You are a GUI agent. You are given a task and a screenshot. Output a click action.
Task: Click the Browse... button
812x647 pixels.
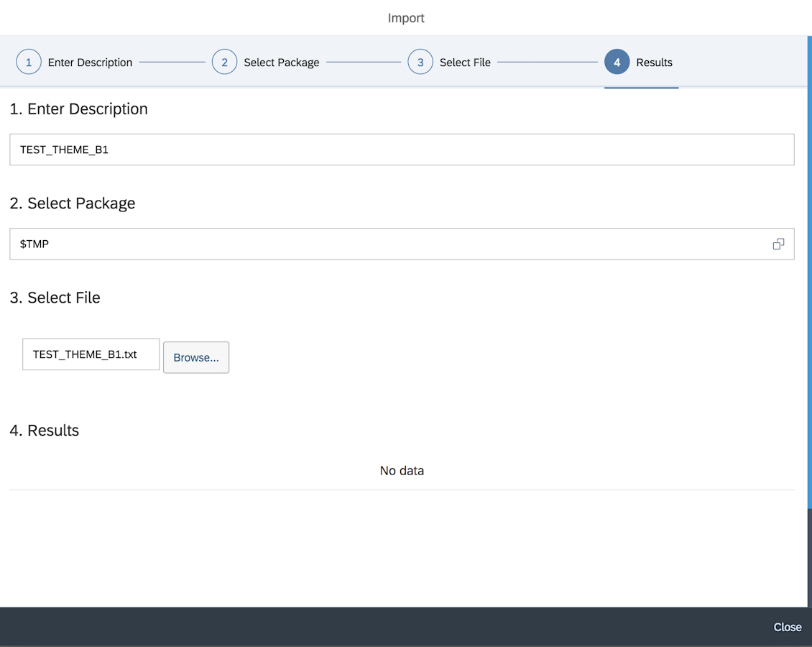[196, 357]
